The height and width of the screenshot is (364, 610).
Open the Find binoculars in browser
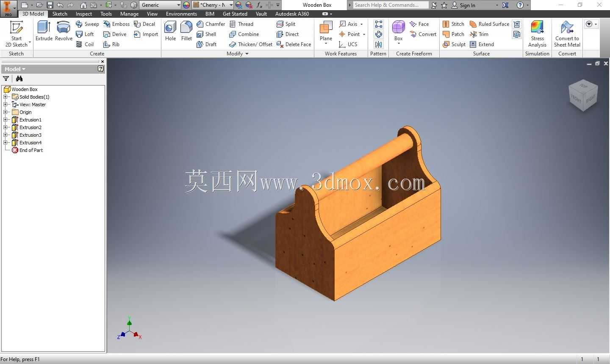pos(19,79)
